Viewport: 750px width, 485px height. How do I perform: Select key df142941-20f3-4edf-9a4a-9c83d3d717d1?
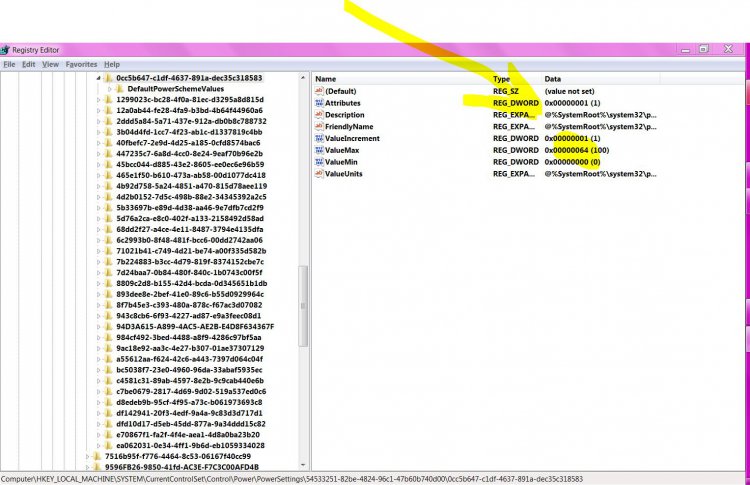coord(190,413)
